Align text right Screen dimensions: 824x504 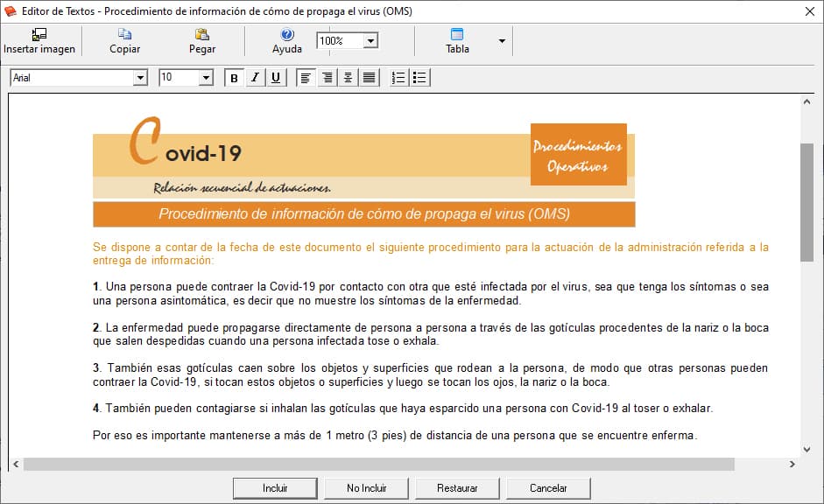pyautogui.click(x=327, y=78)
